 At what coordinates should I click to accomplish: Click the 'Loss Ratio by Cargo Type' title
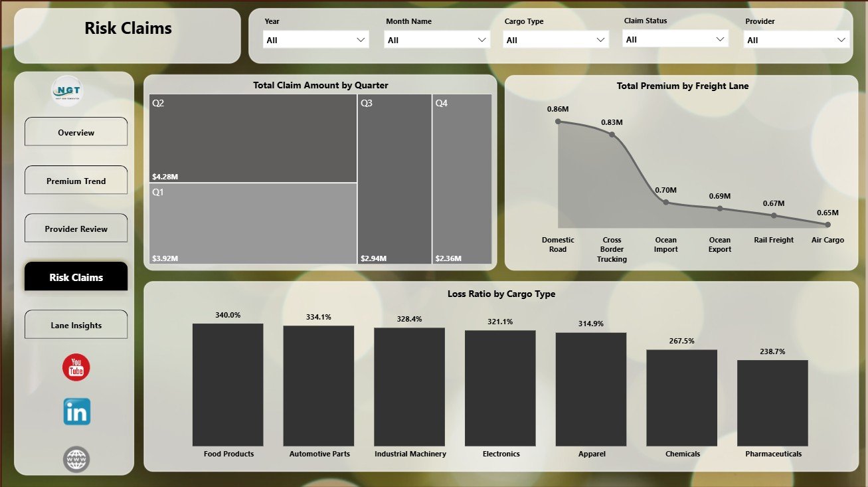pyautogui.click(x=501, y=294)
